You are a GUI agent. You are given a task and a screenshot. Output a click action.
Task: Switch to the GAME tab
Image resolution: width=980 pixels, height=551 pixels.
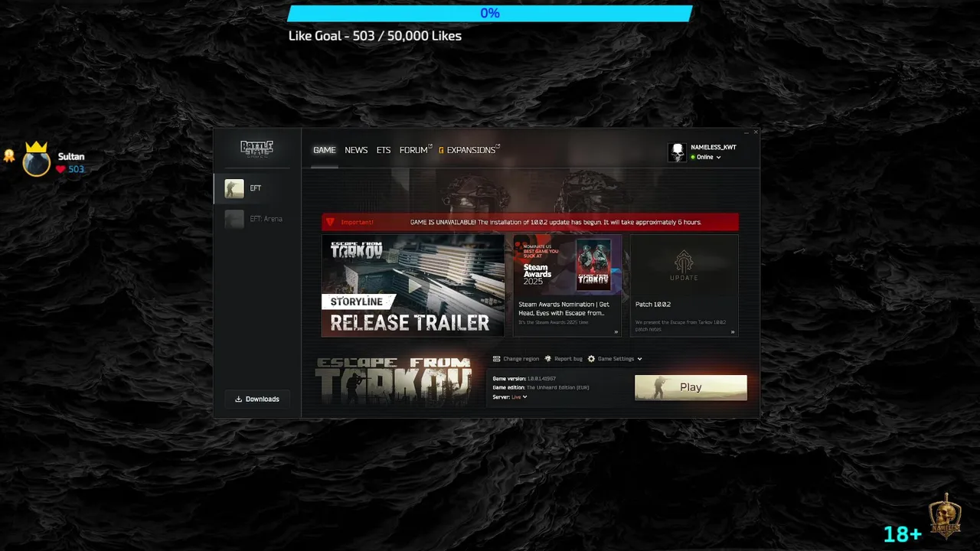[x=325, y=150]
